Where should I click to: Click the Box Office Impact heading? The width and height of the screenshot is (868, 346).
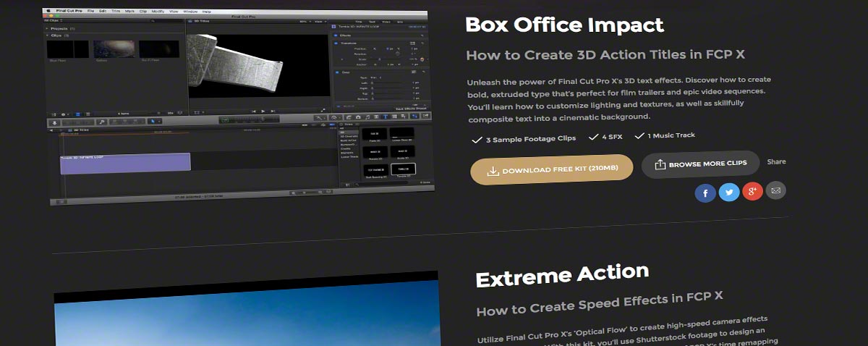tap(564, 25)
